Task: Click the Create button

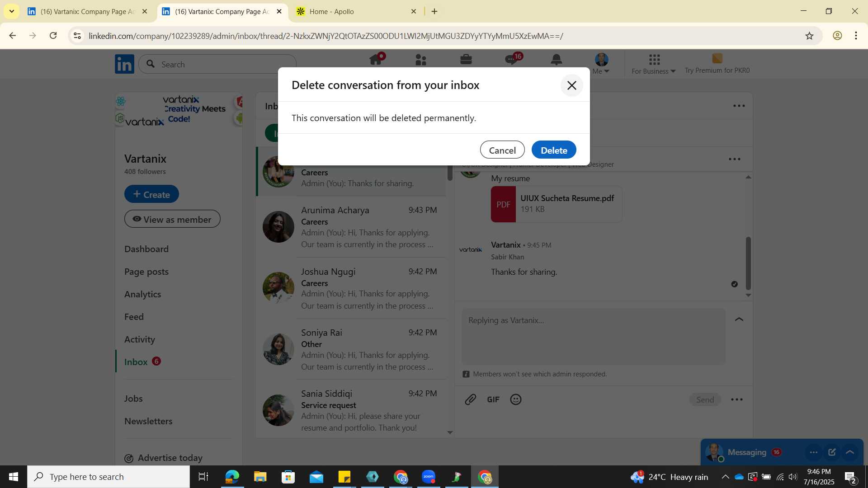Action: [x=151, y=194]
